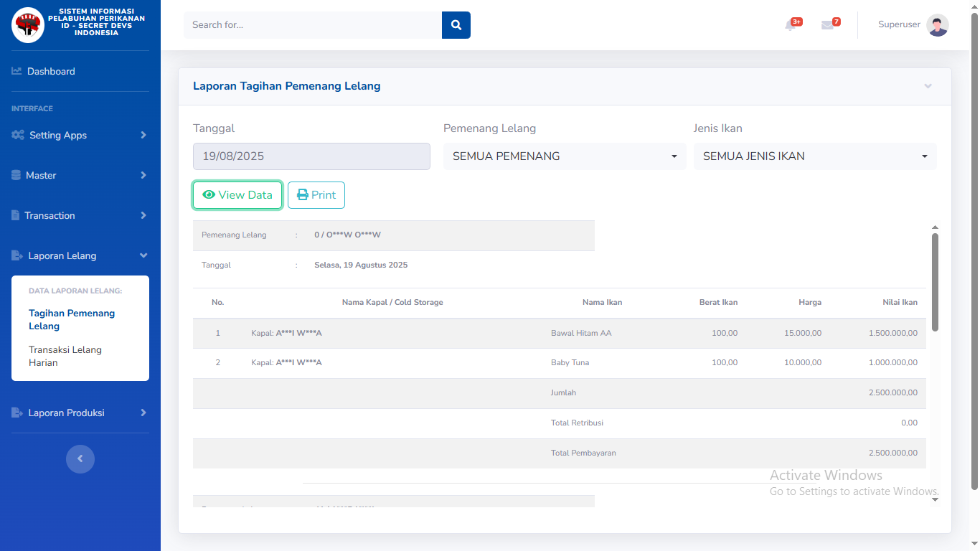Screen dimensions: 980x551
Task: Open the notifications bell icon
Action: click(791, 25)
